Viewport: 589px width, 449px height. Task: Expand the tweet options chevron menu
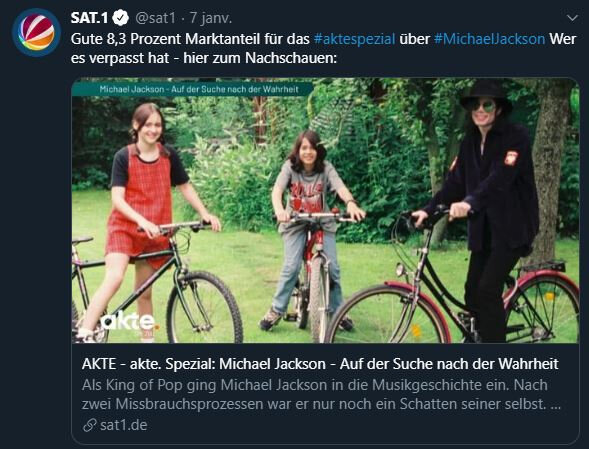coord(572,18)
